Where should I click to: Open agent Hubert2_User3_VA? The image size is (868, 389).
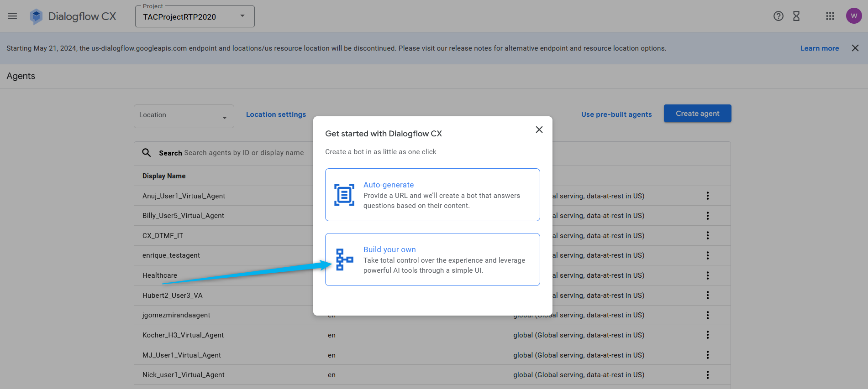pos(173,296)
